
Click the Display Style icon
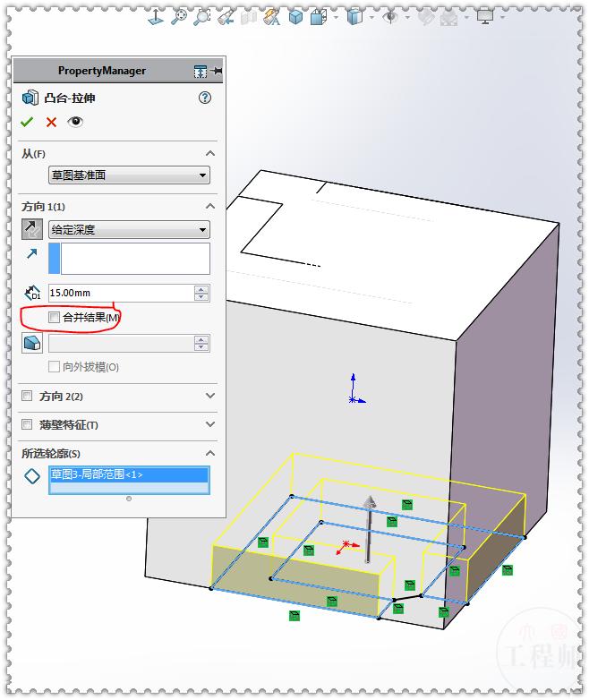point(354,17)
